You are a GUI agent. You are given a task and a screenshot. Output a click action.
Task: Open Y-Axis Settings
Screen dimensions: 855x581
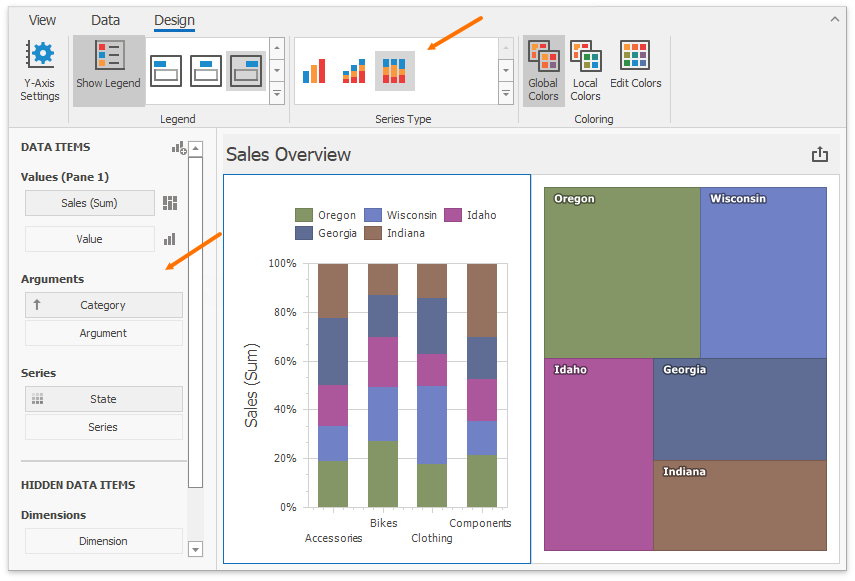40,71
